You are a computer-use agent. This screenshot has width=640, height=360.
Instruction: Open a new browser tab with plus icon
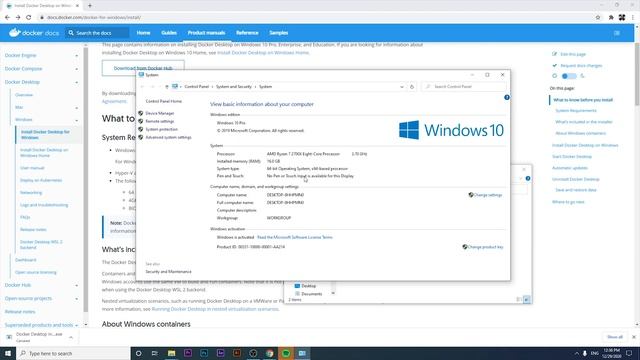click(x=90, y=6)
